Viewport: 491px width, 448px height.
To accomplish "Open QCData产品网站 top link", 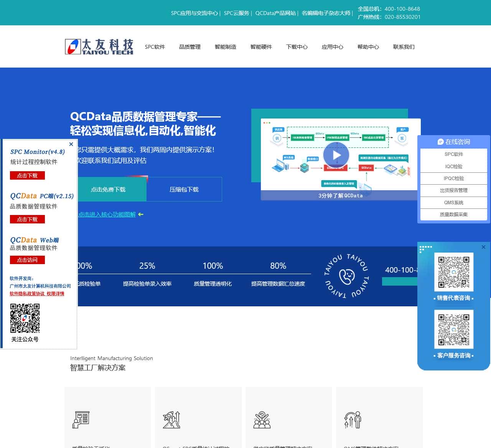I will [275, 13].
